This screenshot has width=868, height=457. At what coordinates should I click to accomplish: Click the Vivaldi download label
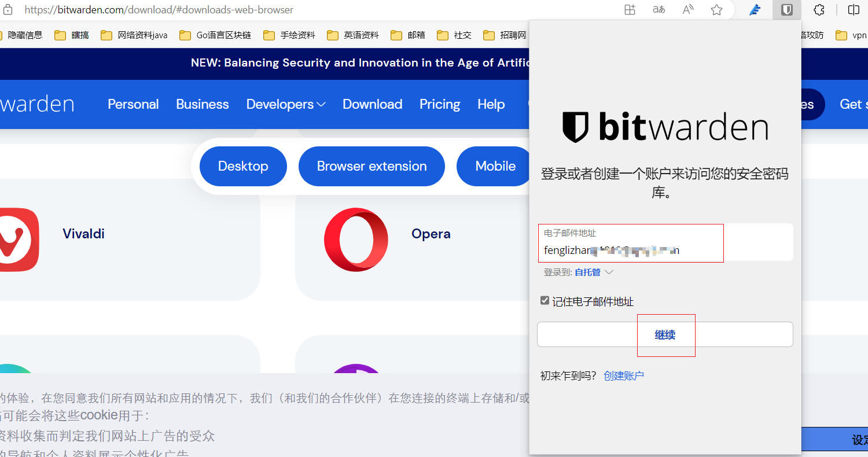(x=83, y=234)
